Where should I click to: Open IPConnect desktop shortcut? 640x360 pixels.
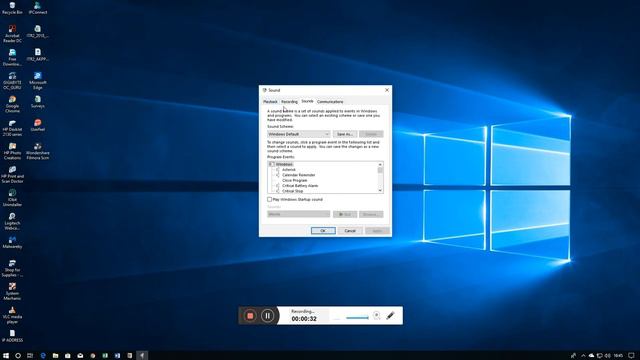point(38,8)
